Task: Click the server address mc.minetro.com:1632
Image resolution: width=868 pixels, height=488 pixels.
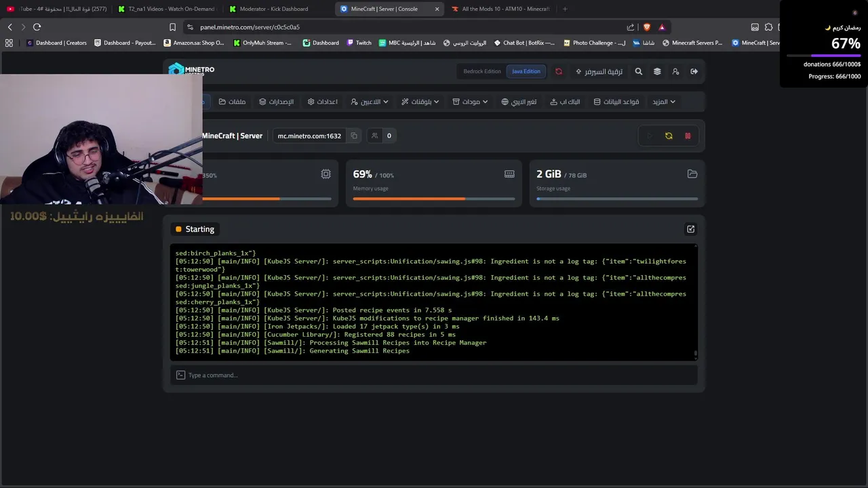Action: point(309,136)
